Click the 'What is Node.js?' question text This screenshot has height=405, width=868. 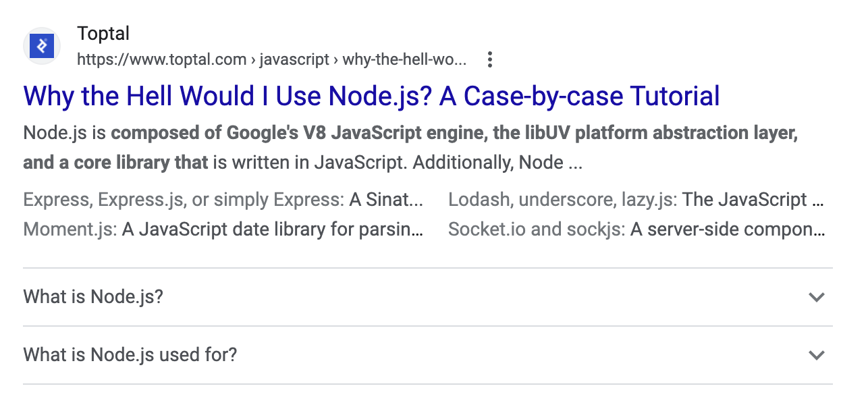[x=93, y=297]
